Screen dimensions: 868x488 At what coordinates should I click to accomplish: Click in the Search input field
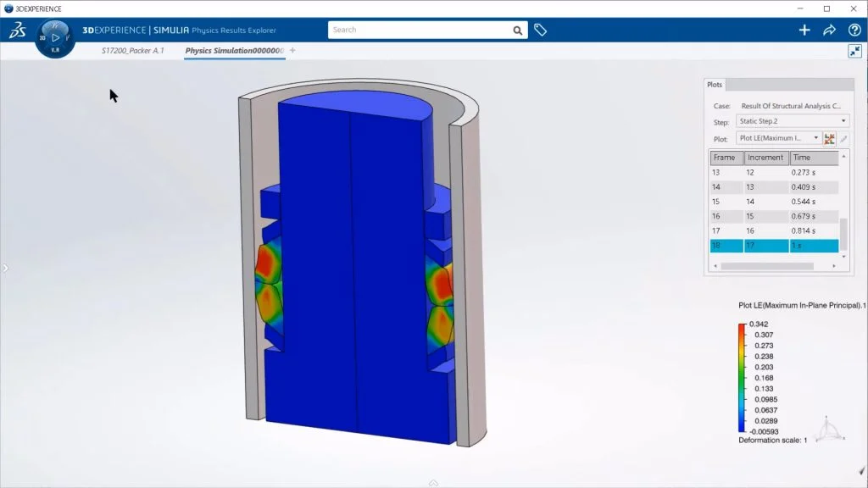420,30
